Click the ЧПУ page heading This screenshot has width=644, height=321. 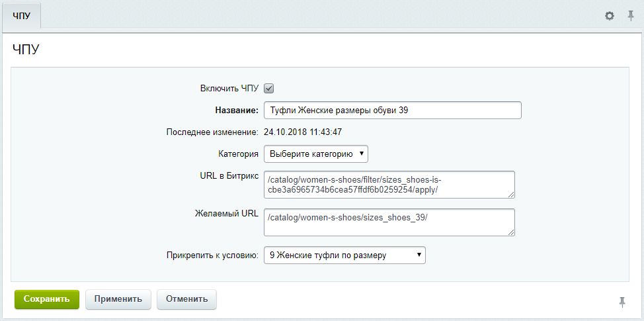pos(26,50)
